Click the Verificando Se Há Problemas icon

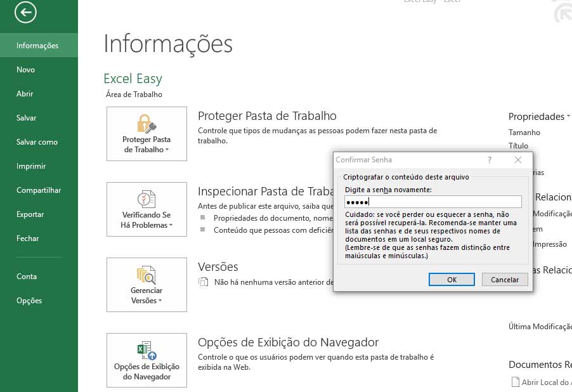tap(146, 199)
